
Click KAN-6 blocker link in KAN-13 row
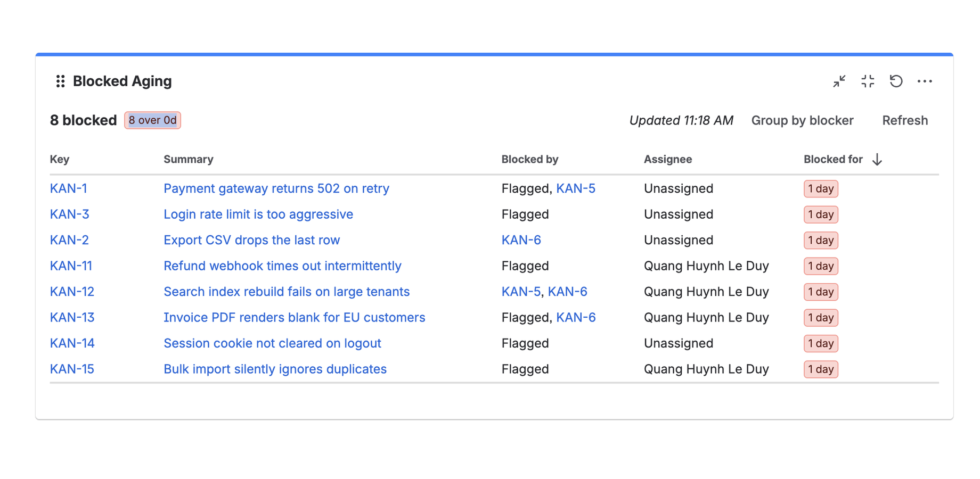tap(576, 318)
